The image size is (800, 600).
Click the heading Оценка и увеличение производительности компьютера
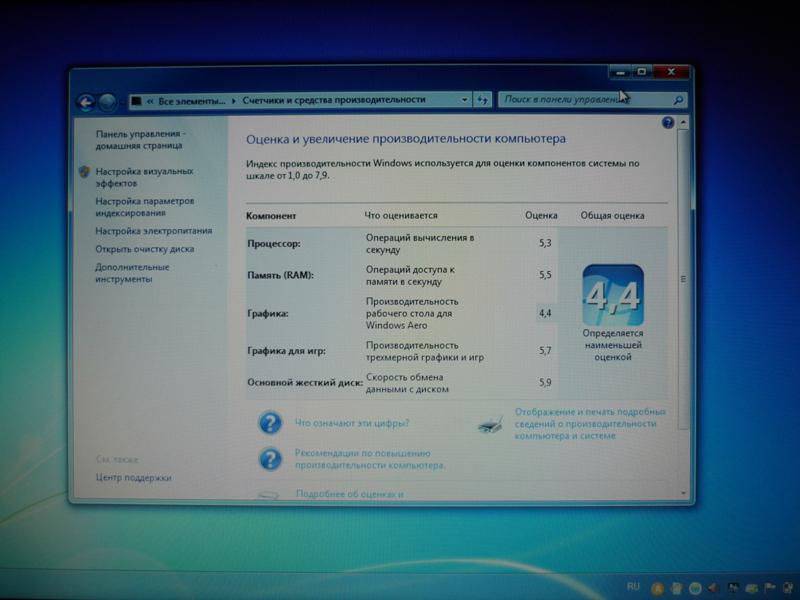[406, 139]
